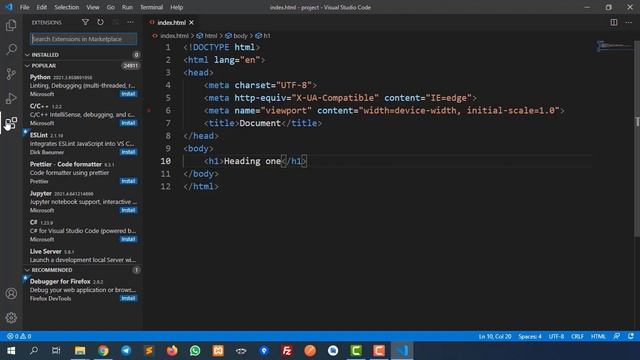Open the Go menu

[111, 7]
